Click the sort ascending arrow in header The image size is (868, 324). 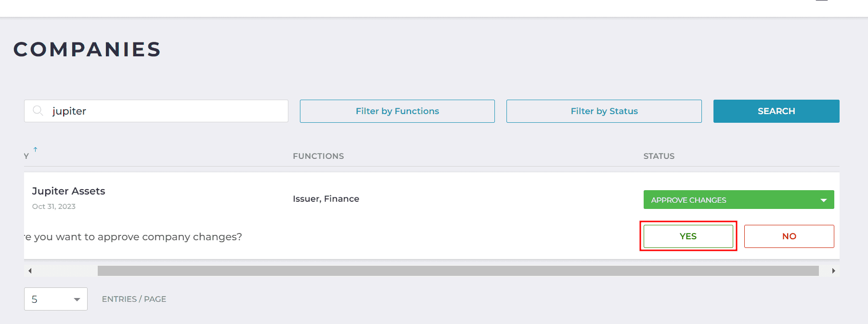(35, 150)
